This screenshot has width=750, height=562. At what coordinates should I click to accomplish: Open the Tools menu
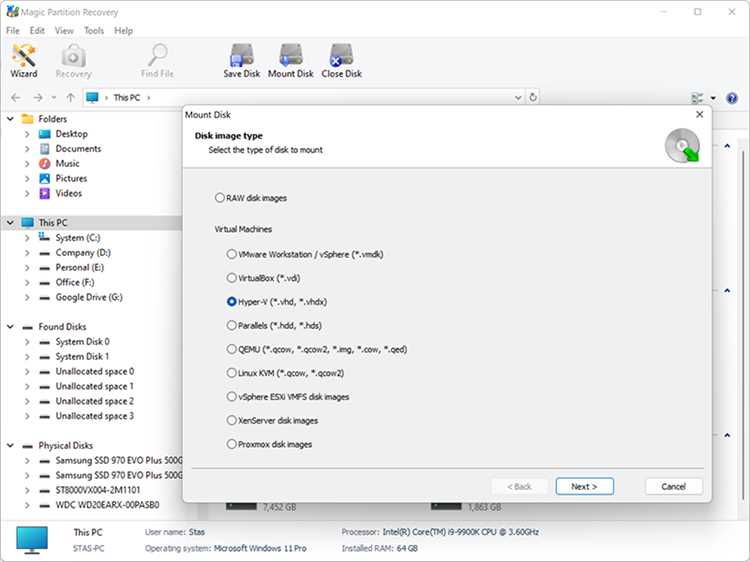click(94, 31)
